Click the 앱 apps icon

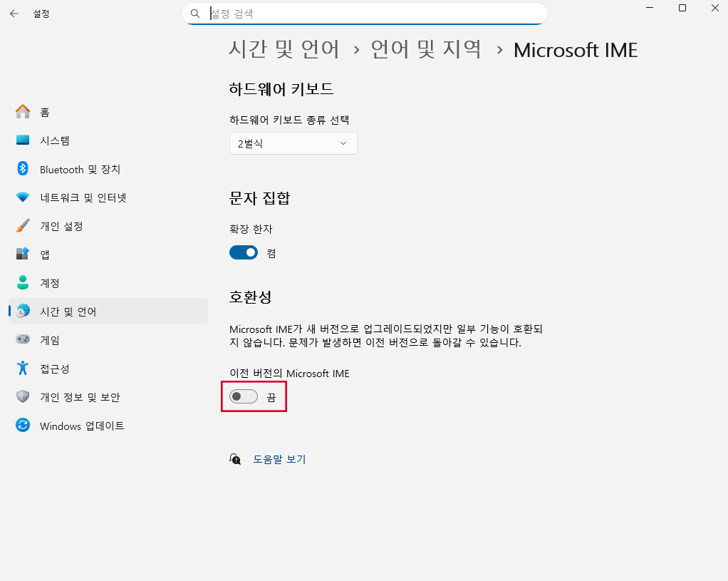22,254
